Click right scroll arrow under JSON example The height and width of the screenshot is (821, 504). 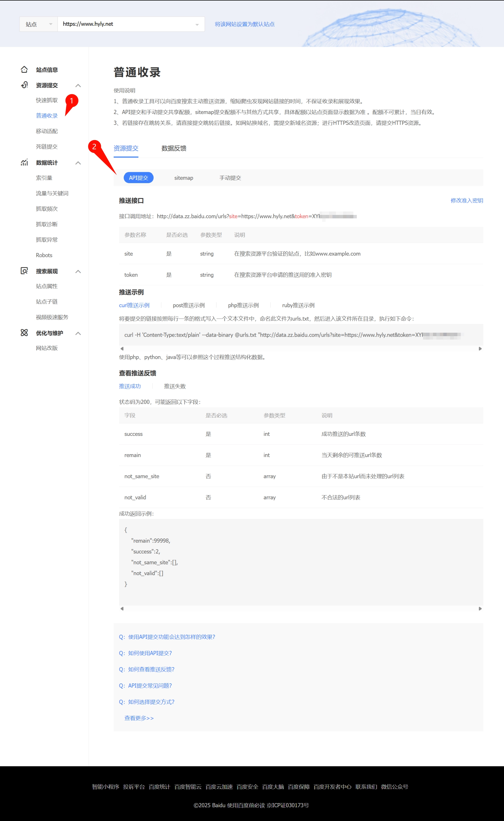[480, 609]
